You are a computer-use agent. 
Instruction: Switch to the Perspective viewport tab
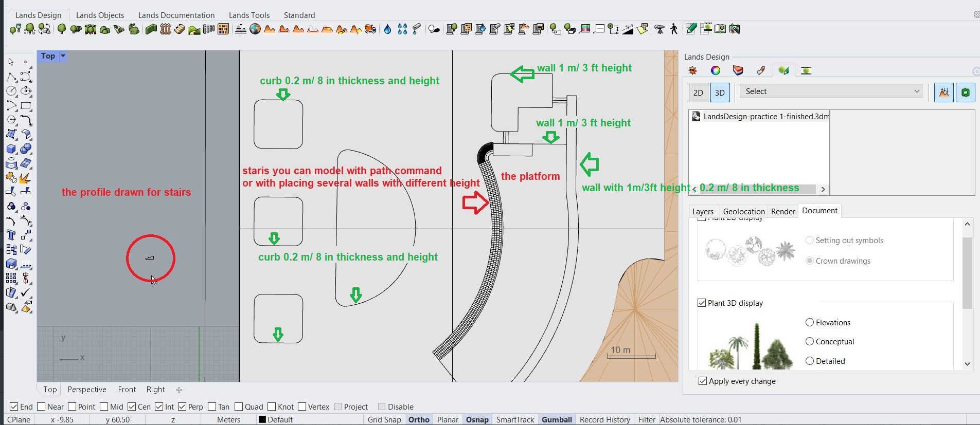click(87, 390)
